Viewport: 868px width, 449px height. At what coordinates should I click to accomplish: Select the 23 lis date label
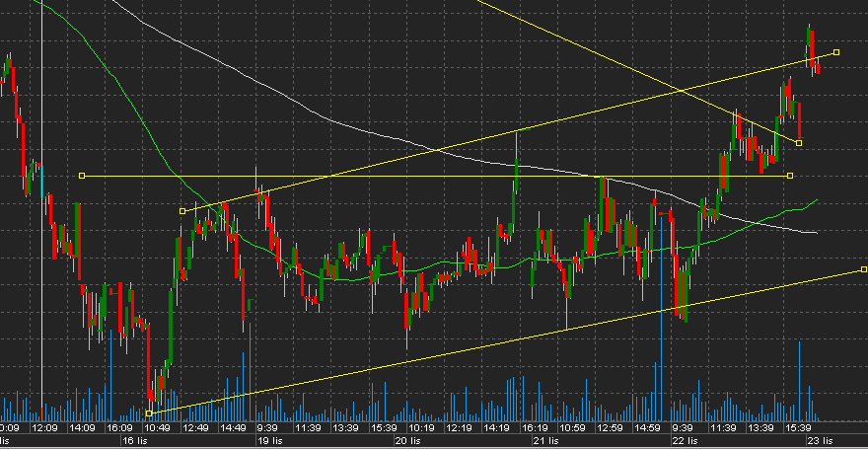(821, 441)
